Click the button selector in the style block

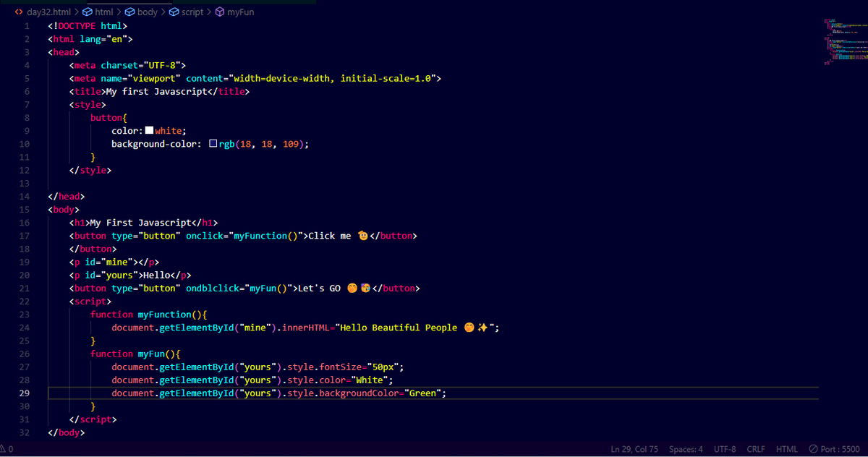106,118
